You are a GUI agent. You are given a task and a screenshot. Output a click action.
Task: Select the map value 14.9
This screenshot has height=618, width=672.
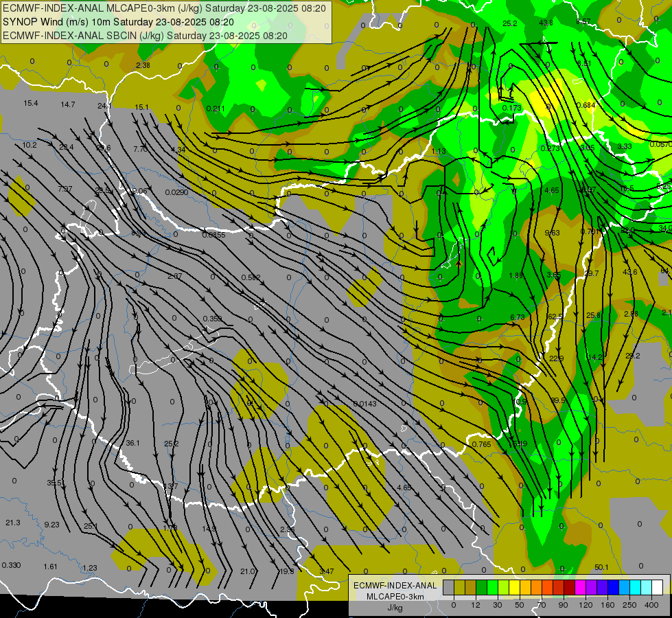209,529
